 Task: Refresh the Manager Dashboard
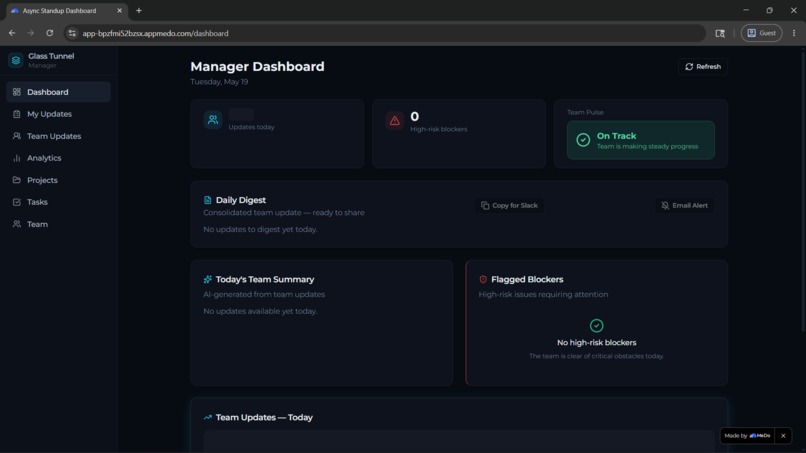(703, 66)
